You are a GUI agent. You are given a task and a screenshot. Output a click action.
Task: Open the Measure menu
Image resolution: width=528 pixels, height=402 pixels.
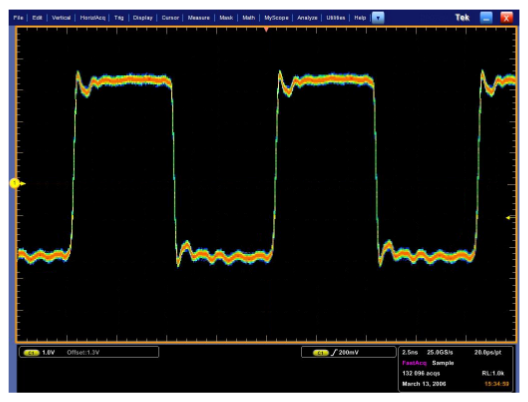point(199,18)
